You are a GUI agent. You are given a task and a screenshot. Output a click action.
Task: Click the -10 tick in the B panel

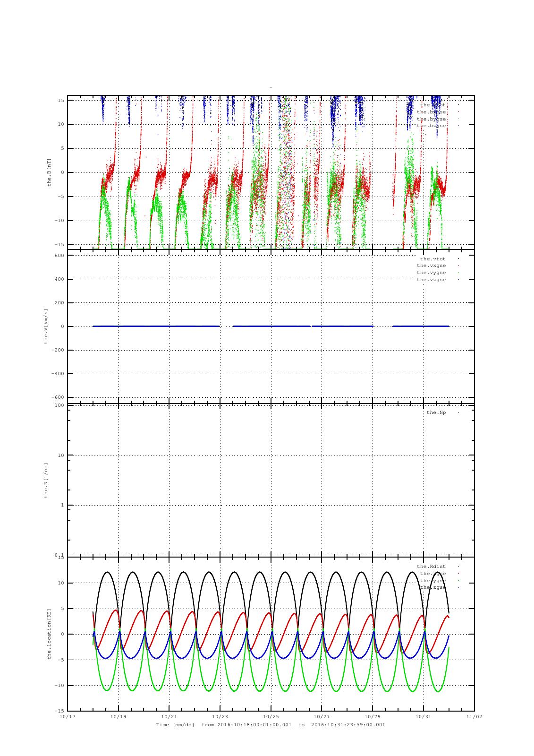tap(59, 221)
